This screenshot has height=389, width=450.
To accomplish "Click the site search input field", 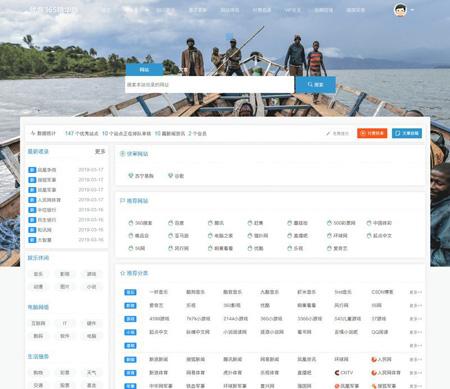I will coord(210,85).
